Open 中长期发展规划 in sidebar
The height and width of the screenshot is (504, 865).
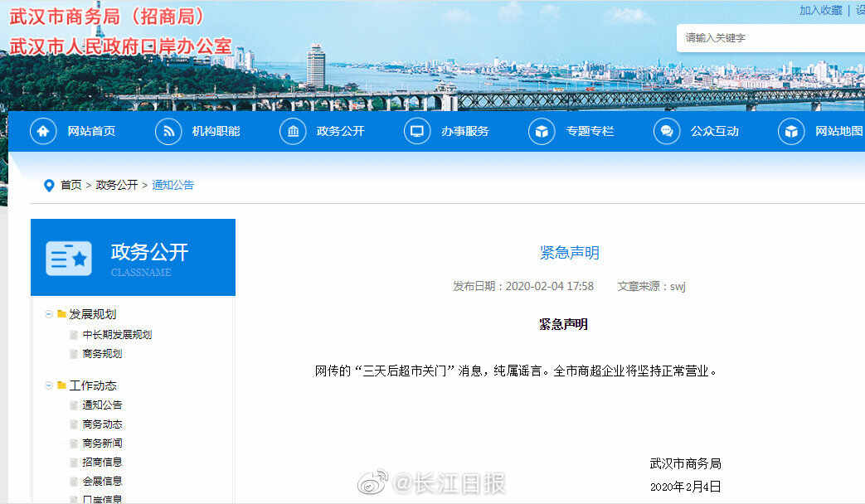[117, 335]
